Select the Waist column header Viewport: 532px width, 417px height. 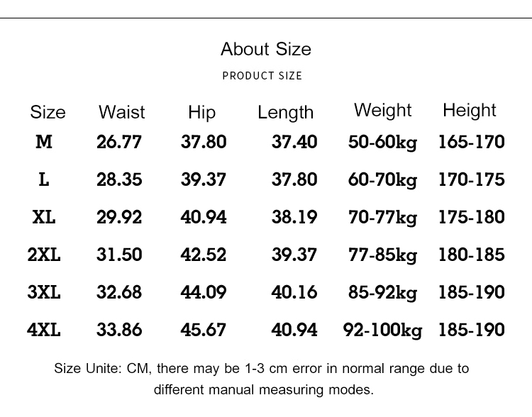[121, 112]
